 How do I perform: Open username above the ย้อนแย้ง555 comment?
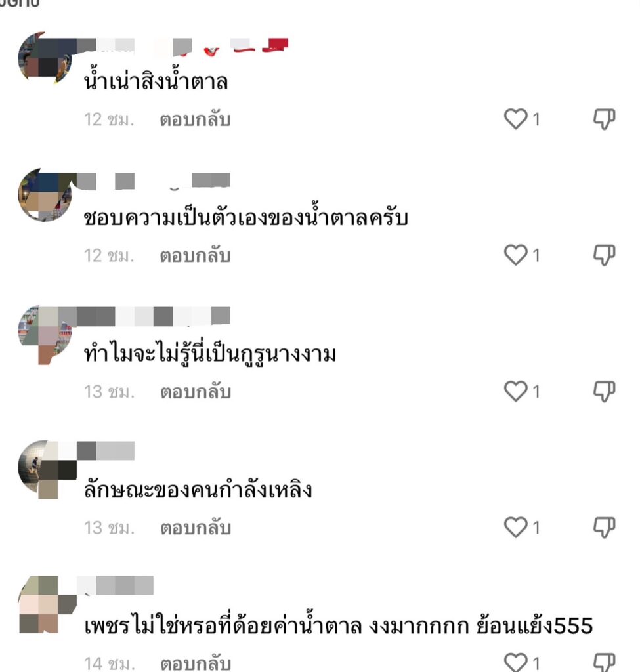[115, 585]
